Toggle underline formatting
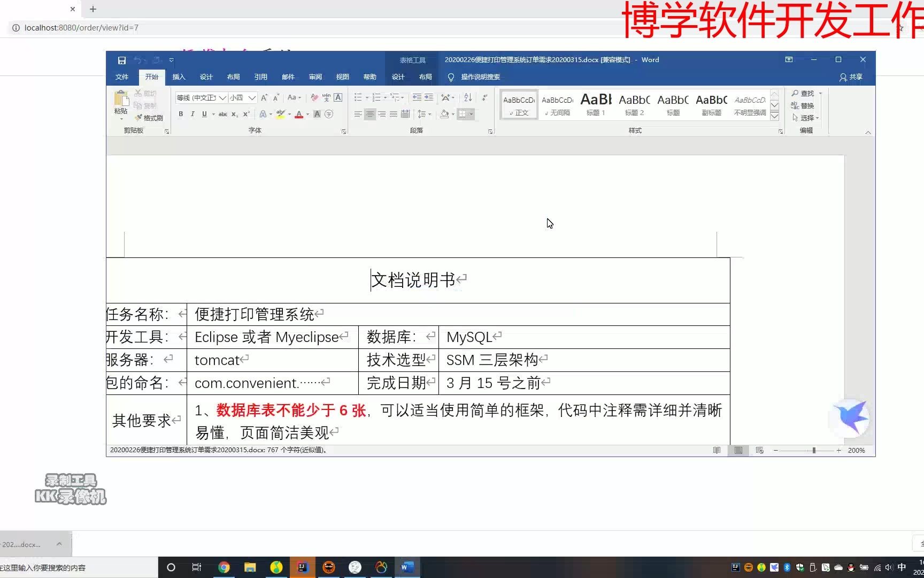This screenshot has height=578, width=924. (x=204, y=114)
